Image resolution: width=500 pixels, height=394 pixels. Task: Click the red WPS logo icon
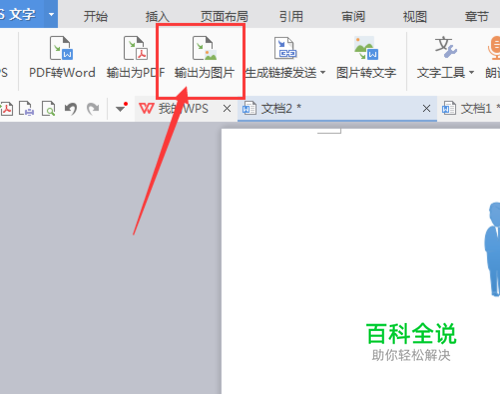[146, 109]
